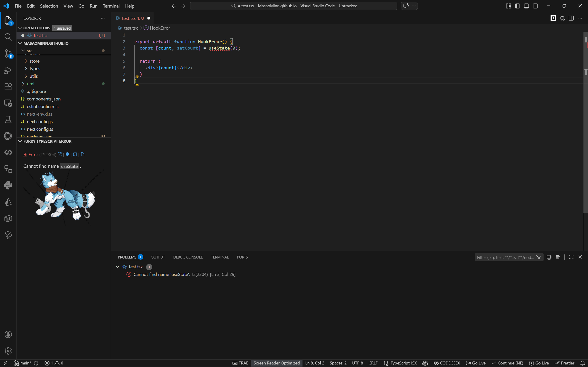Image resolution: width=588 pixels, height=367 pixels.
Task: Open the Terminal menu
Action: click(111, 6)
